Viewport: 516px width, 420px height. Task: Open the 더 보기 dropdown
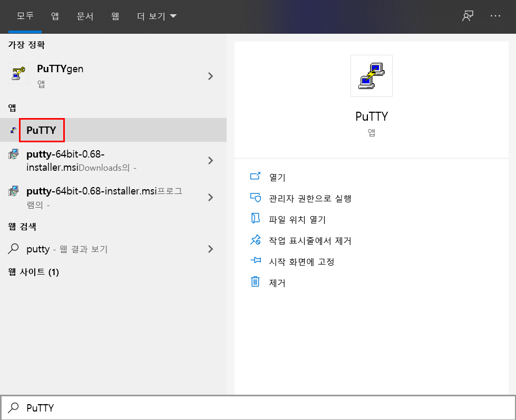157,16
